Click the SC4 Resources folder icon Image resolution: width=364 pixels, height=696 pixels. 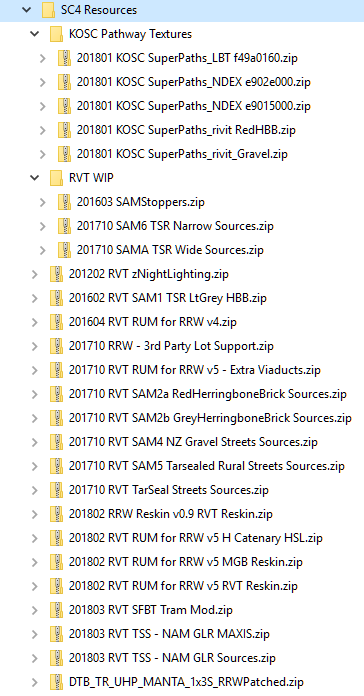tap(48, 10)
